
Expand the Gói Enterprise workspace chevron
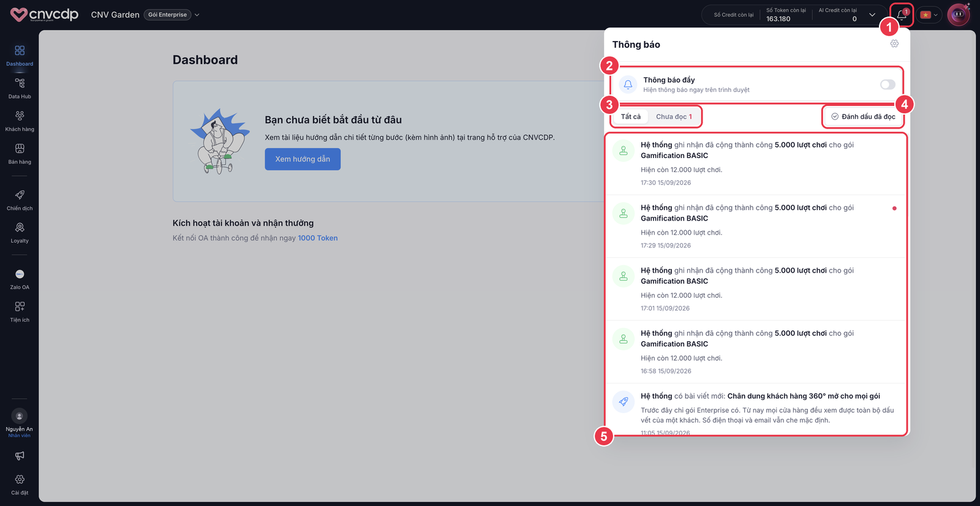[197, 15]
